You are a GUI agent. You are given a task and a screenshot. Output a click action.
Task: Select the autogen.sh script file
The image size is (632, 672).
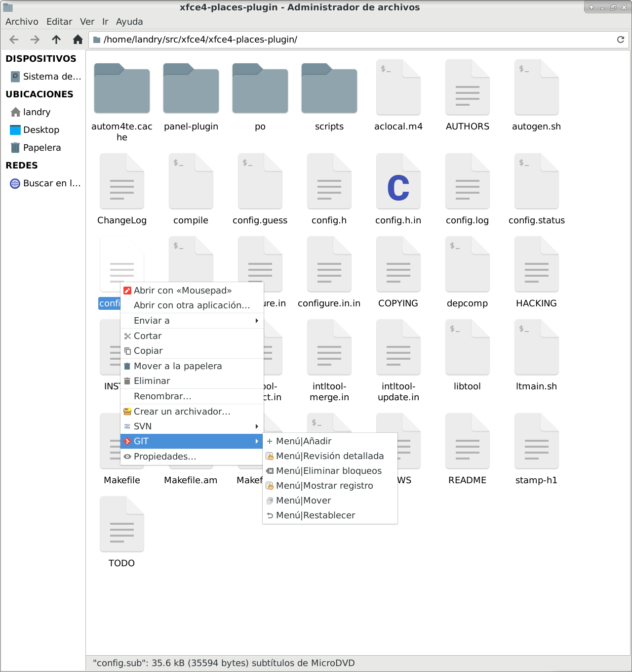point(536,87)
